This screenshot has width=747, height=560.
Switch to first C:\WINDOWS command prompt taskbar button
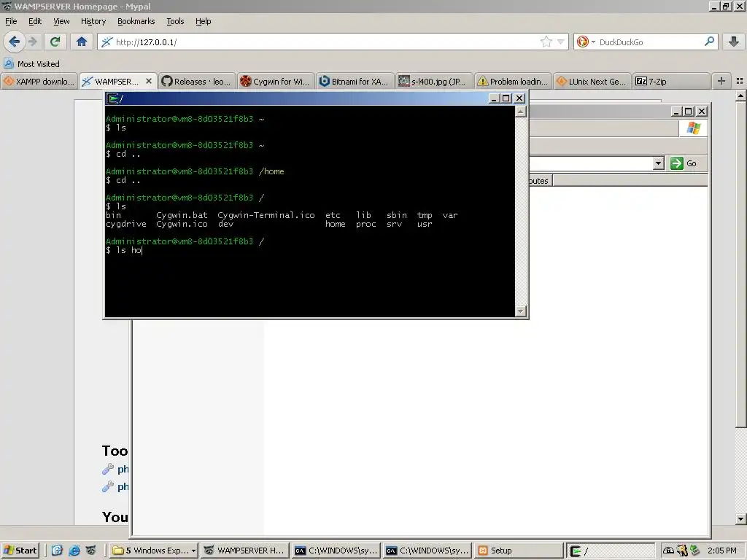[336, 551]
